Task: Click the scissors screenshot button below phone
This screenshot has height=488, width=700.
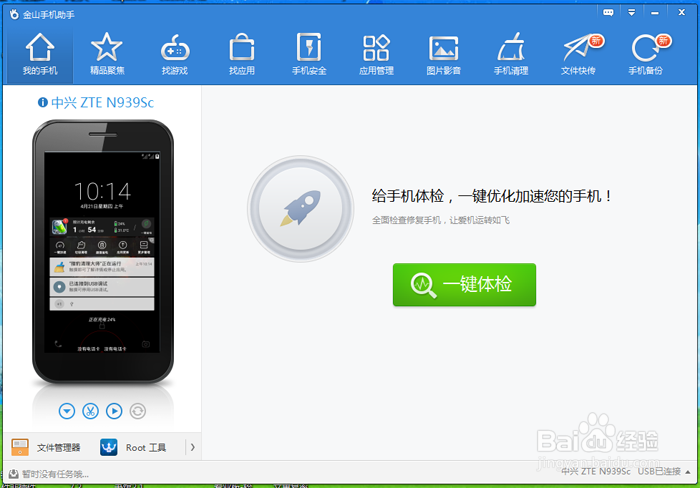Action: click(x=90, y=411)
